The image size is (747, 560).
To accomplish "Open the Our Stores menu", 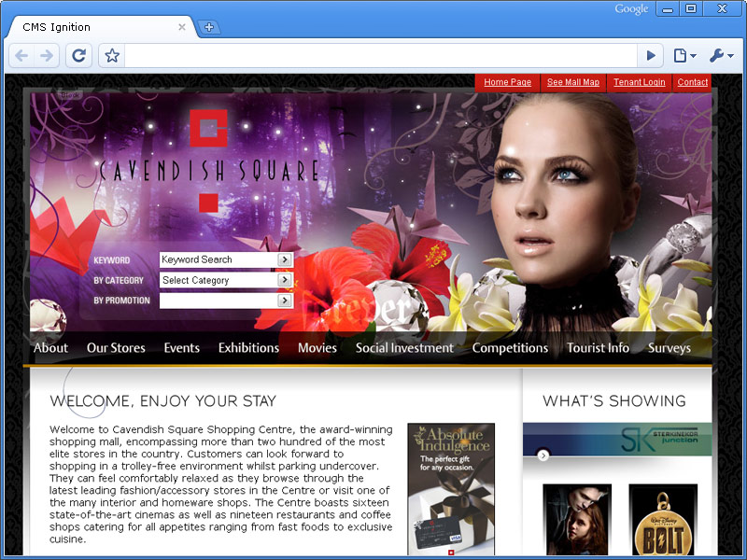I will (x=116, y=348).
